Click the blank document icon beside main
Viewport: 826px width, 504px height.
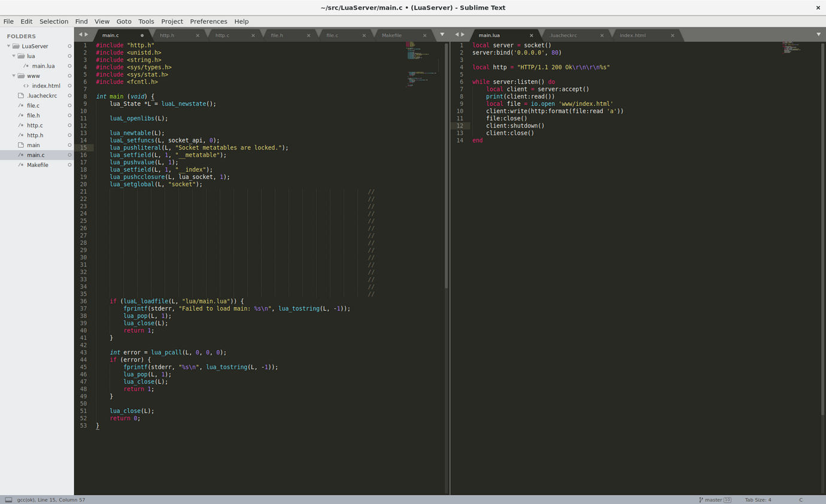[20, 145]
